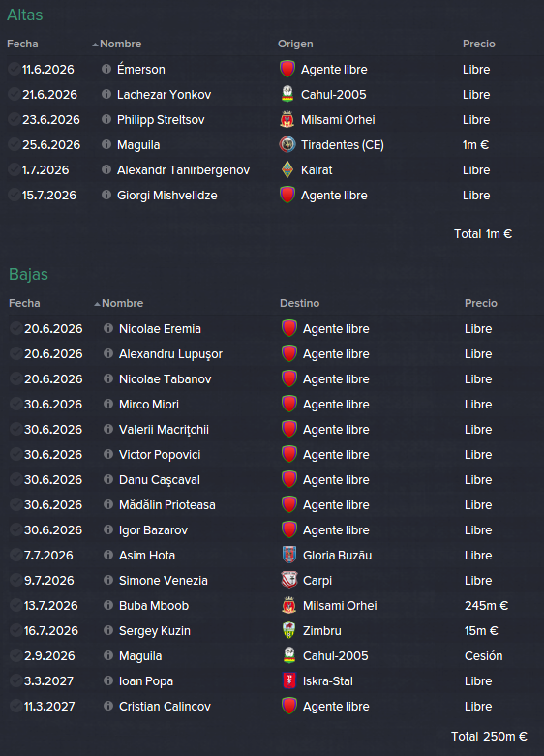This screenshot has height=756, width=544.
Task: Toggle checkmark beside Cristian Calincov date
Action: pos(15,706)
